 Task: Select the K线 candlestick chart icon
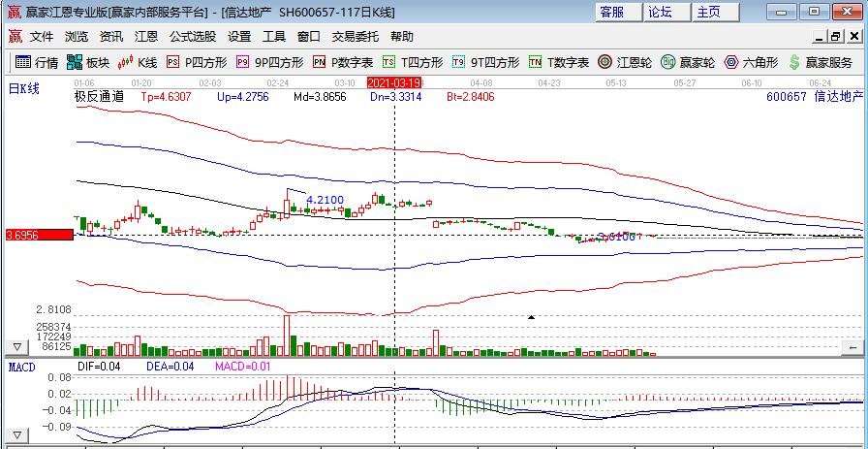(x=138, y=63)
